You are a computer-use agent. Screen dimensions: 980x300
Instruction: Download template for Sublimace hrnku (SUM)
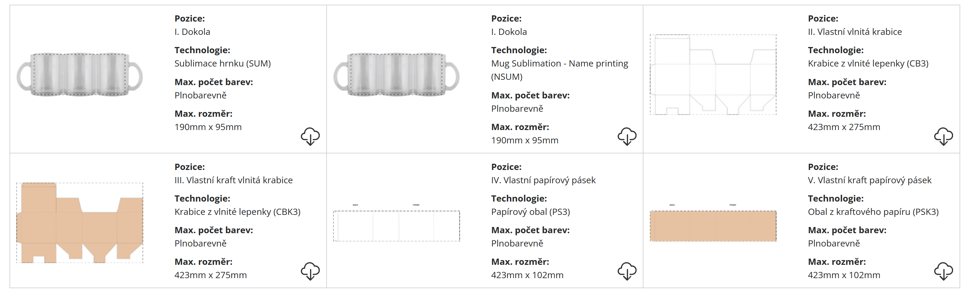click(310, 136)
